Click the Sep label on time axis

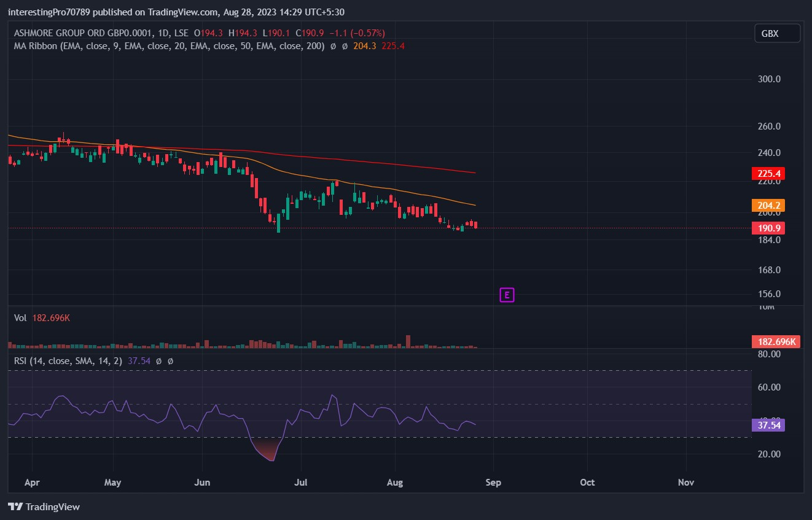point(493,483)
